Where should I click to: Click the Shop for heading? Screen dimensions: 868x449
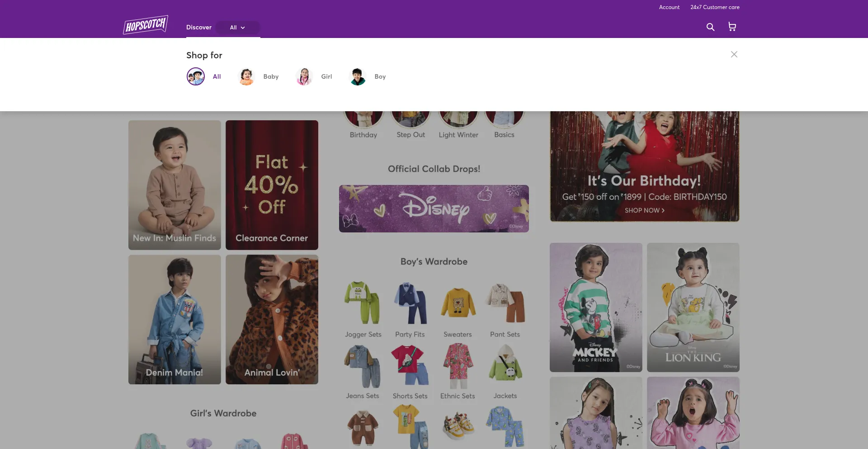(204, 55)
